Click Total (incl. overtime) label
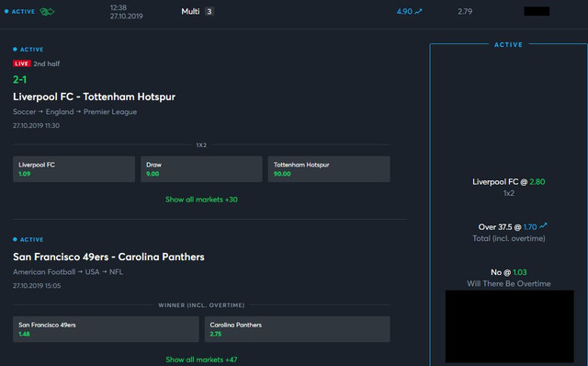The width and height of the screenshot is (588, 366). point(508,238)
